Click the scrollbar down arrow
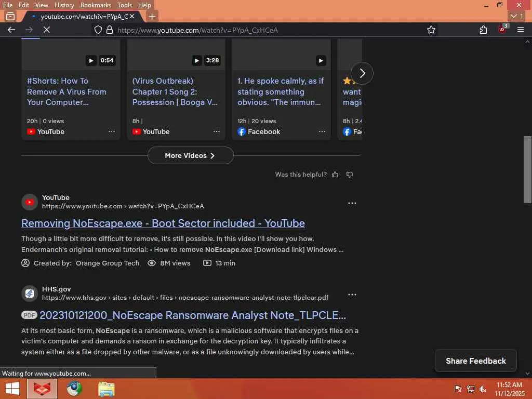 pyautogui.click(x=527, y=374)
